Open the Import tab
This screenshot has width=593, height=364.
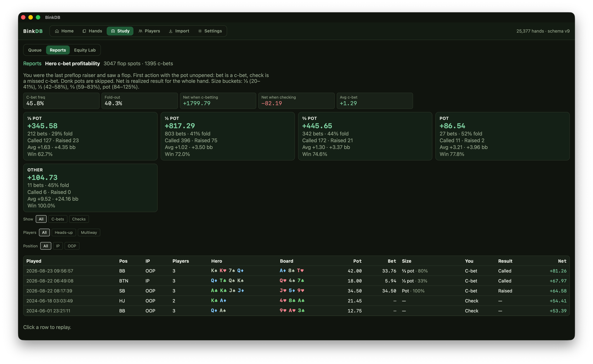click(x=179, y=31)
